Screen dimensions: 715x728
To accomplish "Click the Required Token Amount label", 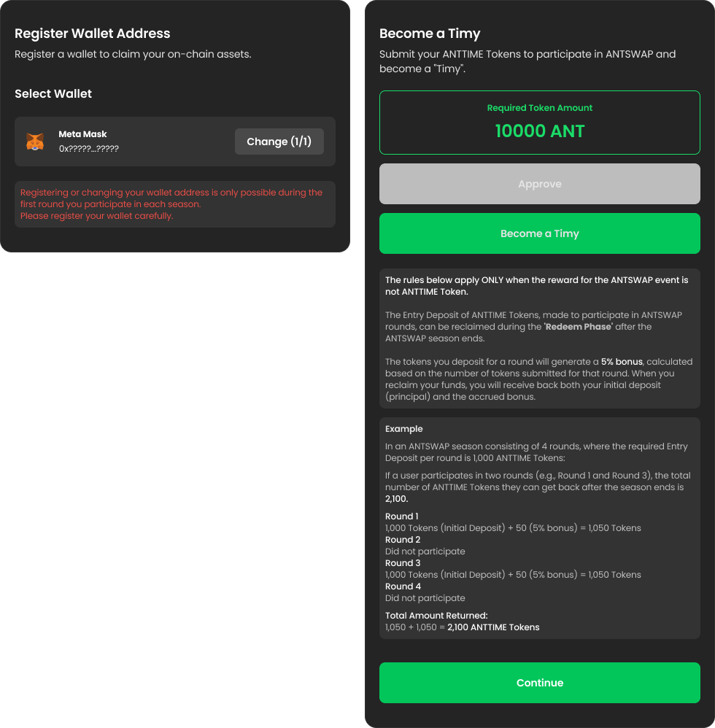I will pos(540,108).
